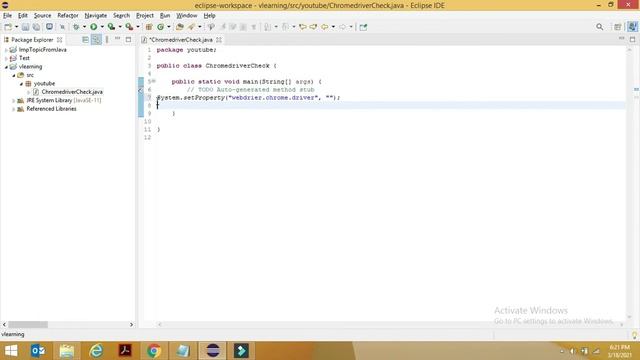Expand the ImpTopicFromJava project
640x360 pixels.
pos(6,50)
